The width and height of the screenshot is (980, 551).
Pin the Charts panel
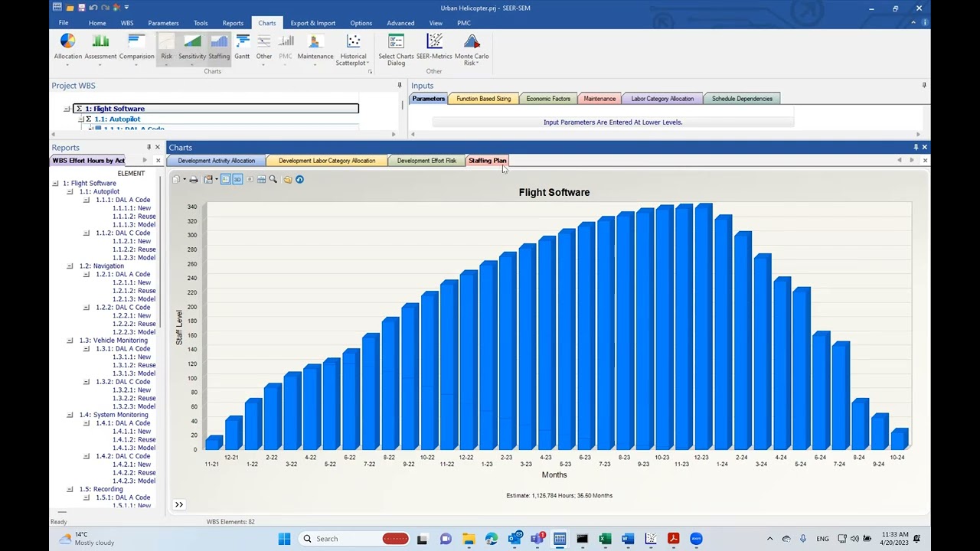coord(916,147)
